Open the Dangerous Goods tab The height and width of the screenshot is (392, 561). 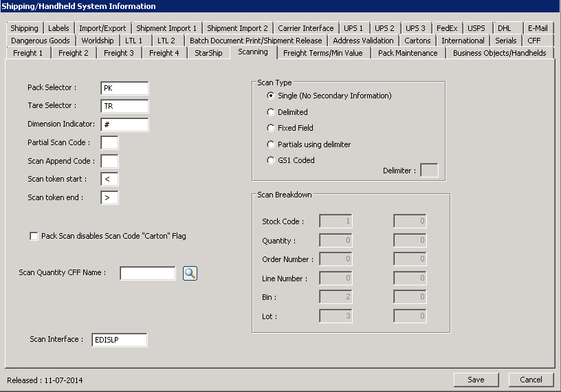[41, 41]
